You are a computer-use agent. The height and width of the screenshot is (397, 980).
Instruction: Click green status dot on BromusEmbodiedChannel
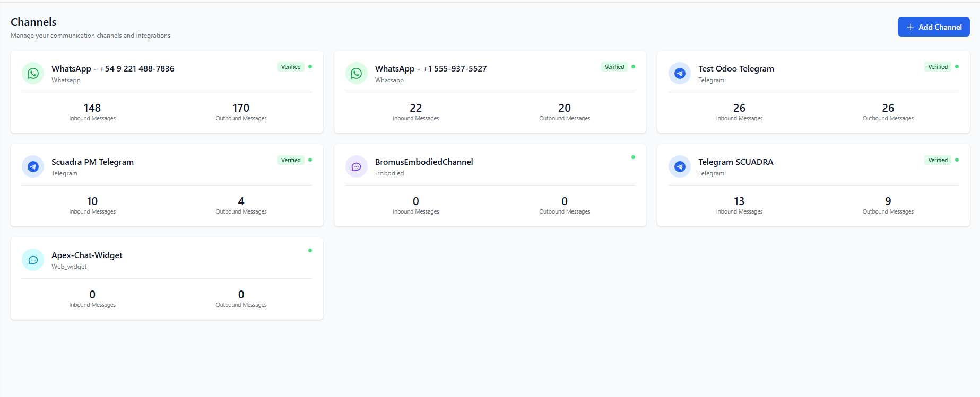(x=634, y=157)
